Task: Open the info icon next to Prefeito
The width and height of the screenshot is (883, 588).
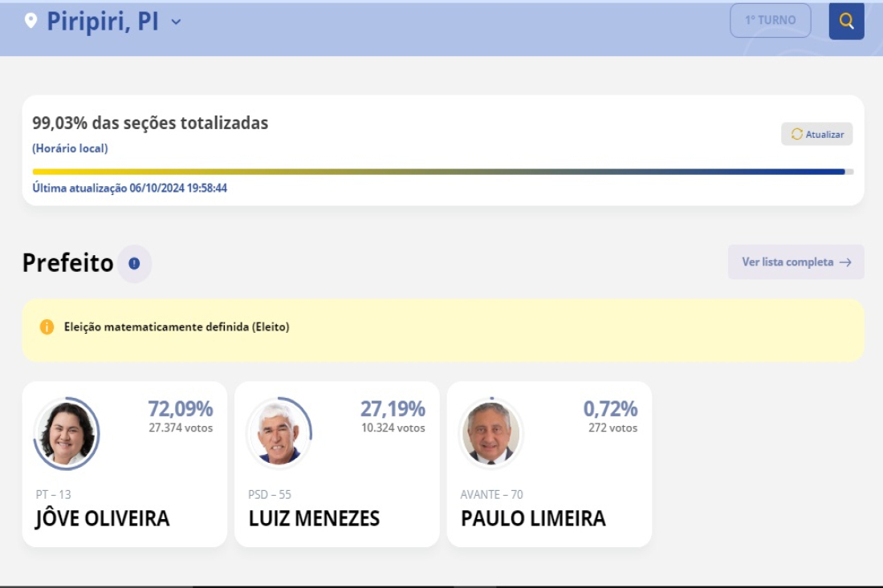Action: click(134, 263)
